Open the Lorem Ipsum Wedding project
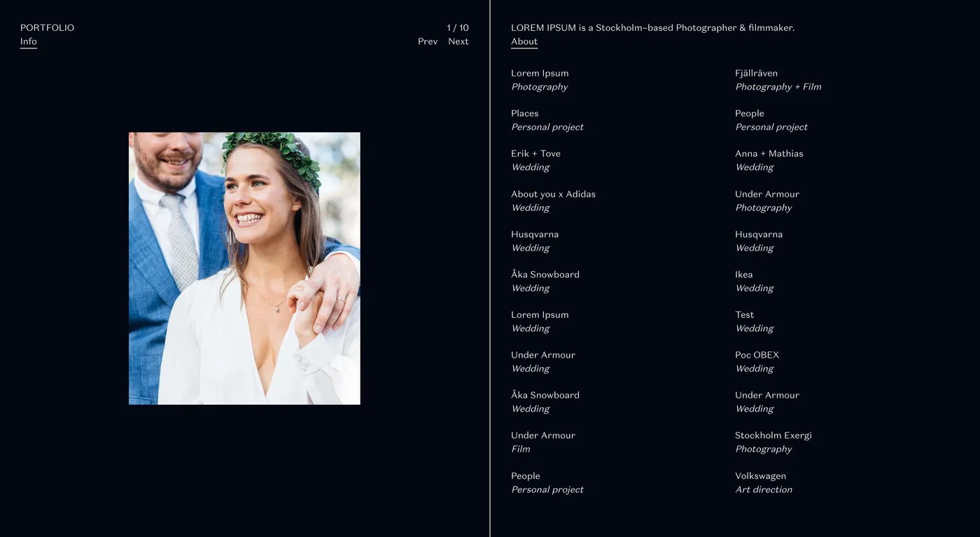This screenshot has width=980, height=537. 540,321
